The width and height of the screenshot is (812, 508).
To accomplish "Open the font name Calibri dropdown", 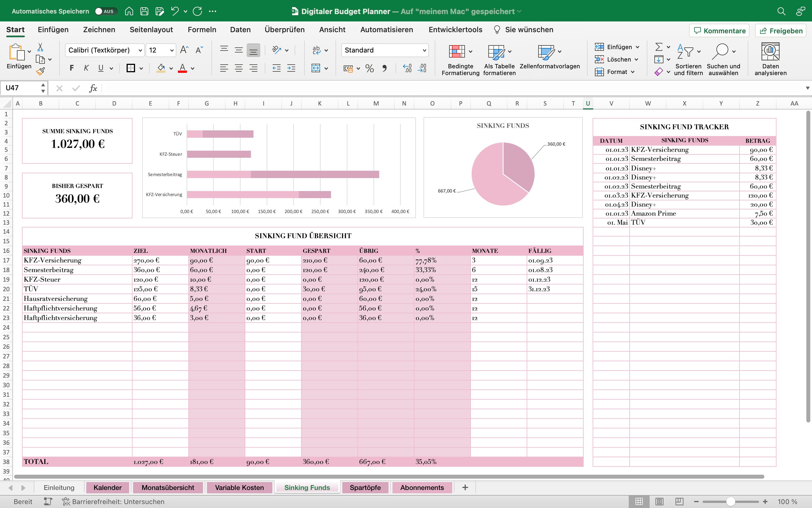I will pyautogui.click(x=140, y=51).
